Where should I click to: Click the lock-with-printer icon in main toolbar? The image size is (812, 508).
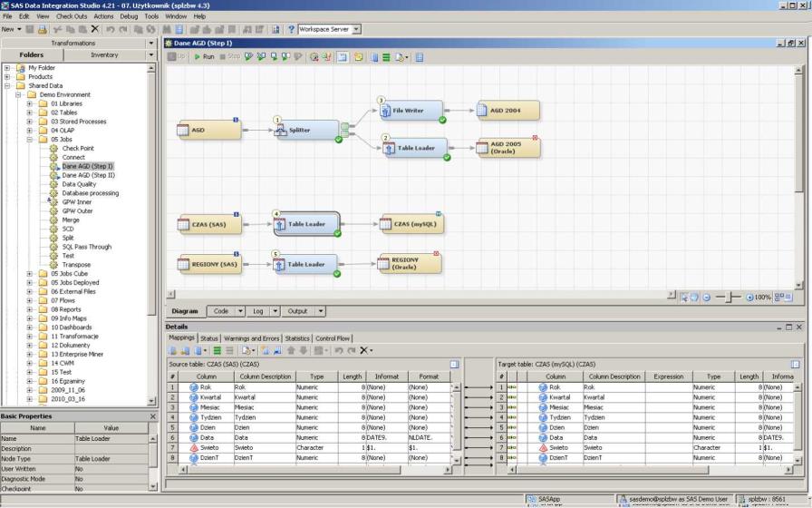[43, 30]
